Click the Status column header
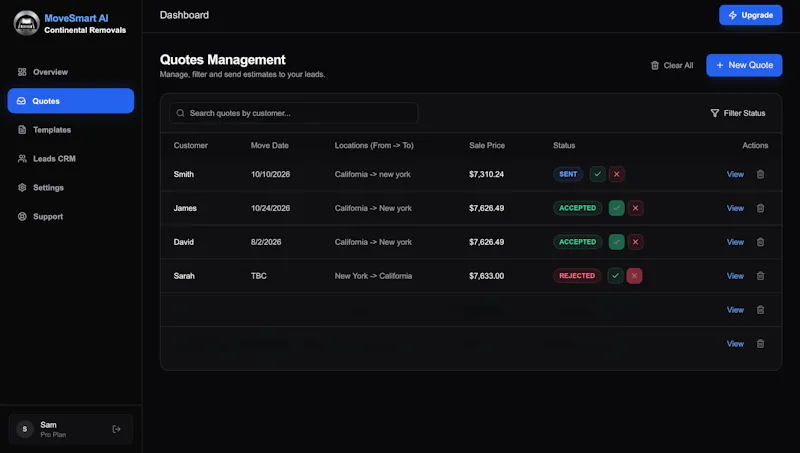800x453 pixels. 564,145
